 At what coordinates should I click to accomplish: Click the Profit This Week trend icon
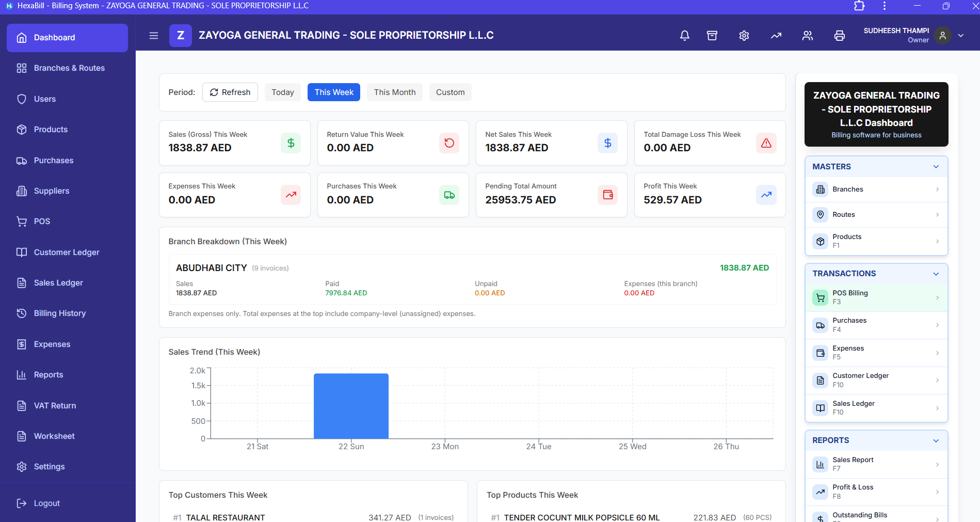pos(766,195)
